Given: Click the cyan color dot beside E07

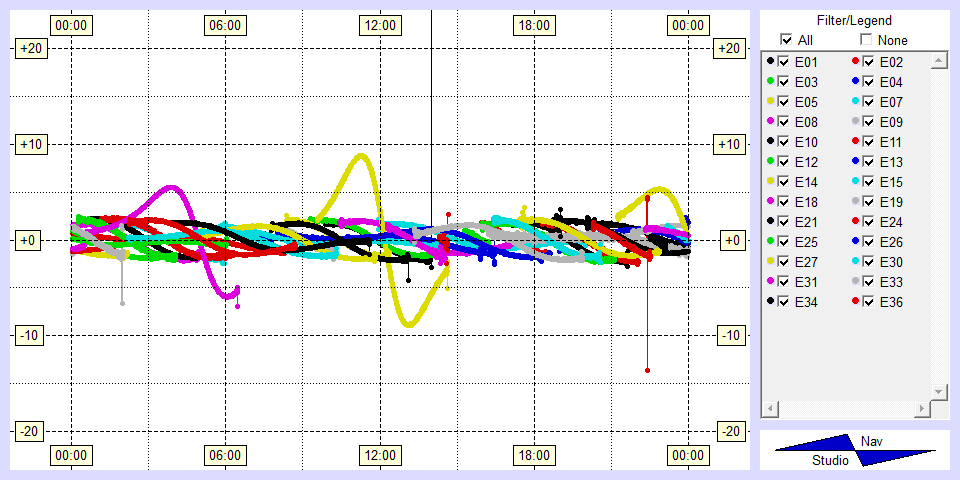Looking at the screenshot, I should (855, 102).
